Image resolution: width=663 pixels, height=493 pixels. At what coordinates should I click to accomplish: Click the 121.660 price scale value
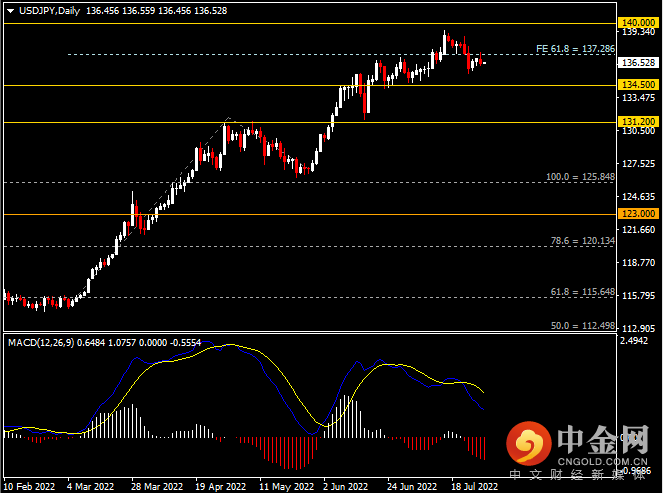tap(638, 230)
